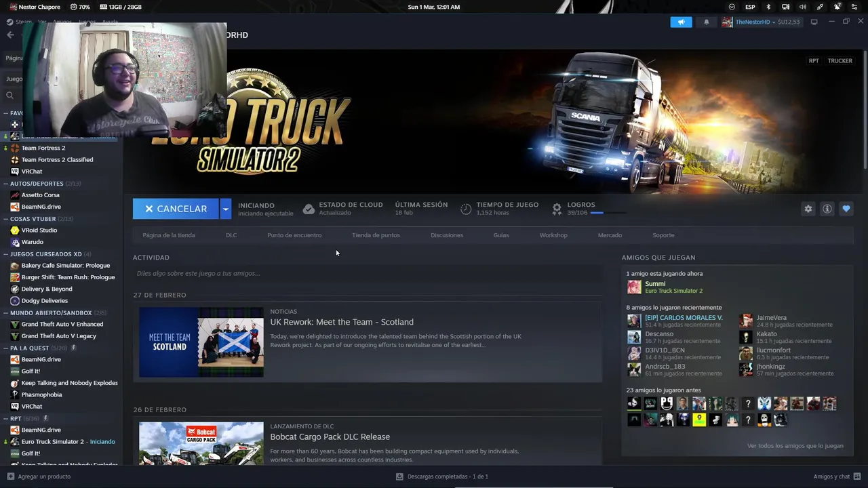Open Amigos y chat
The image size is (868, 488).
[x=837, y=476]
